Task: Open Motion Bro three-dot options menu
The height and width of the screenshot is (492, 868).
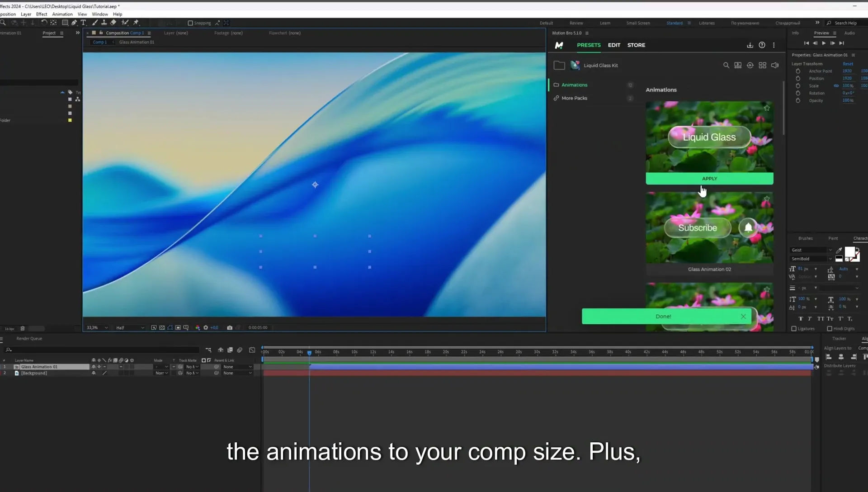Action: (774, 45)
